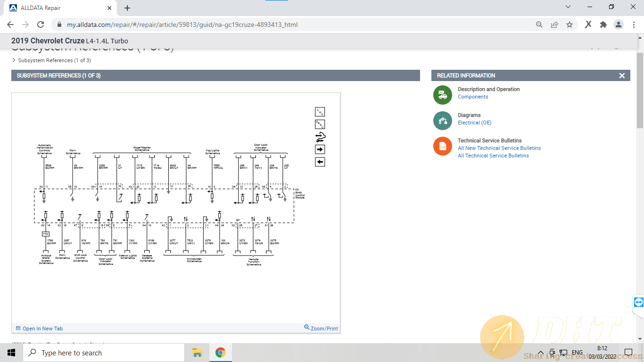Screen dimensions: 644x362
Task: Expand the Subsystem References (1 of 3) breadcrumb
Action: [51, 60]
